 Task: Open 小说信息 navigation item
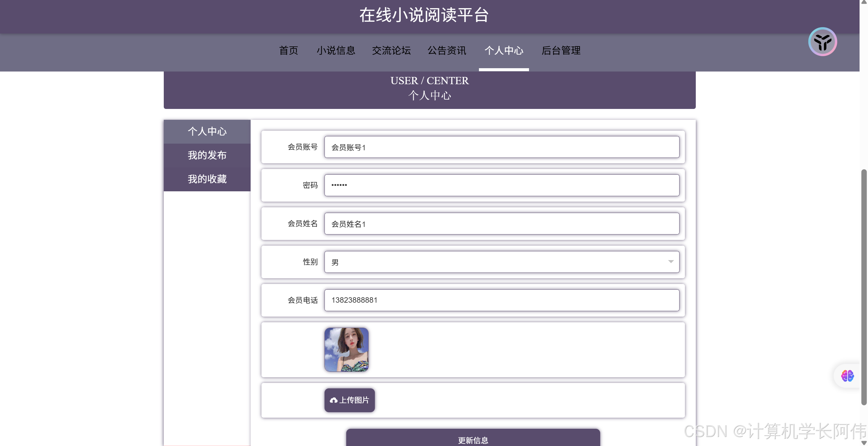[336, 51]
